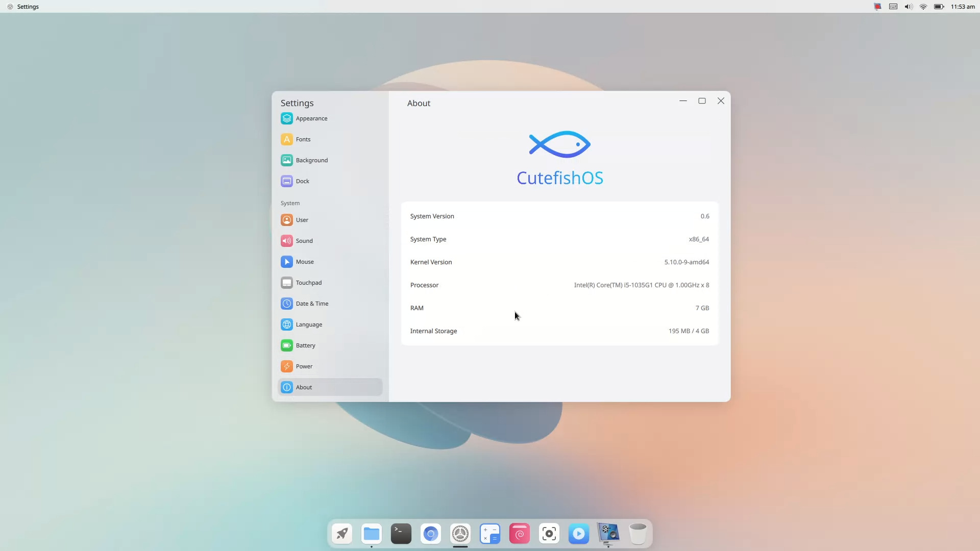The width and height of the screenshot is (980, 551).
Task: Open the Chromium browser from the dock
Action: (x=430, y=534)
